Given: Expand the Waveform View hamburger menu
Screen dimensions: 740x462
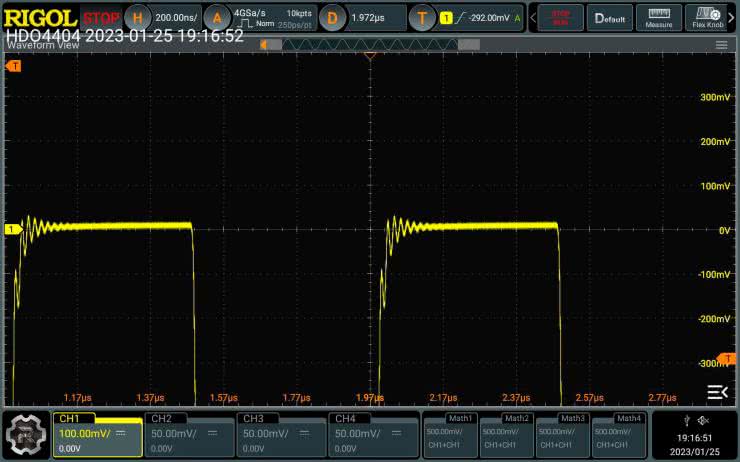Looking at the screenshot, I should [721, 45].
